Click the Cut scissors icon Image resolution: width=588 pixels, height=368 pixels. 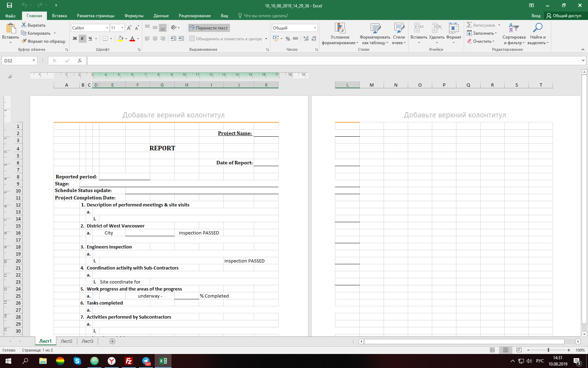[x=24, y=25]
